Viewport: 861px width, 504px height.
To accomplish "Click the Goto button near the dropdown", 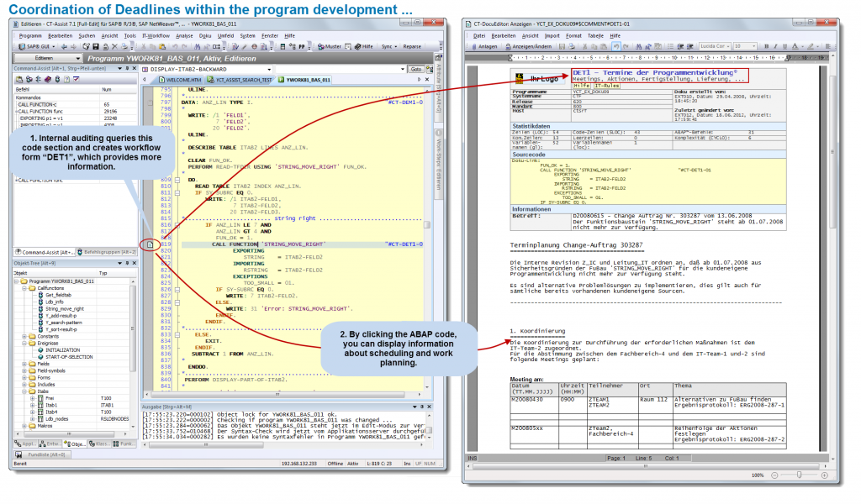I will [x=415, y=69].
